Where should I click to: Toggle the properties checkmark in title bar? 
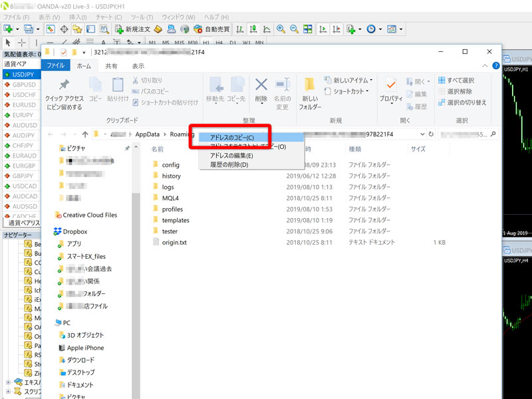63,53
